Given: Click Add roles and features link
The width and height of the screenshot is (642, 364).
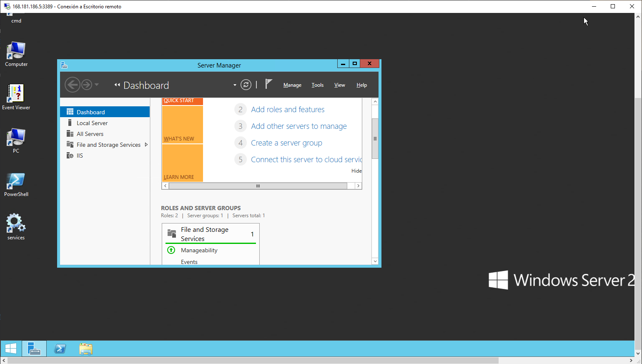Looking at the screenshot, I should pos(288,109).
